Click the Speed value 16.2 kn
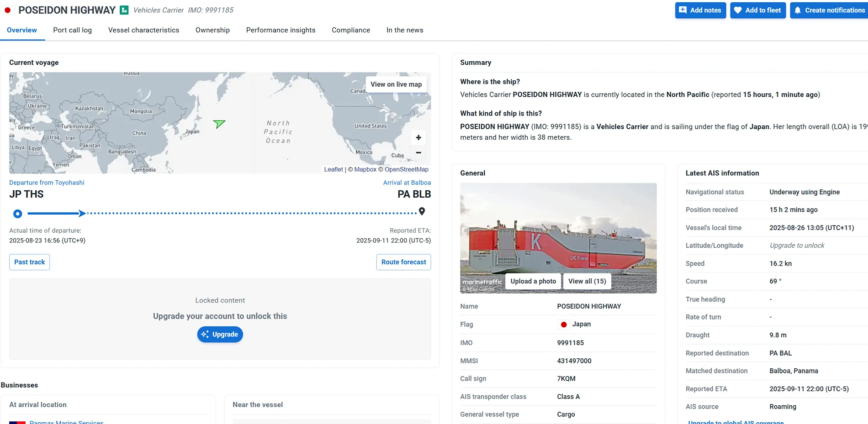 (780, 263)
